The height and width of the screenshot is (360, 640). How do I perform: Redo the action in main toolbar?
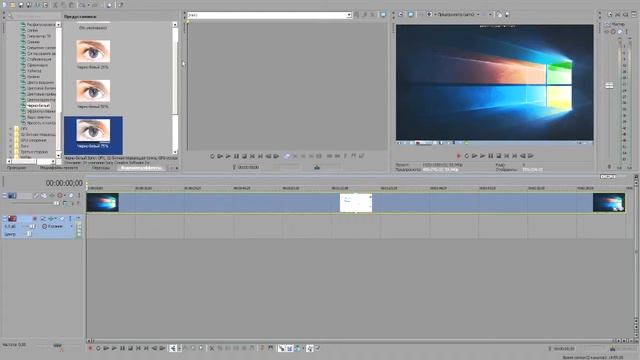[x=95, y=5]
